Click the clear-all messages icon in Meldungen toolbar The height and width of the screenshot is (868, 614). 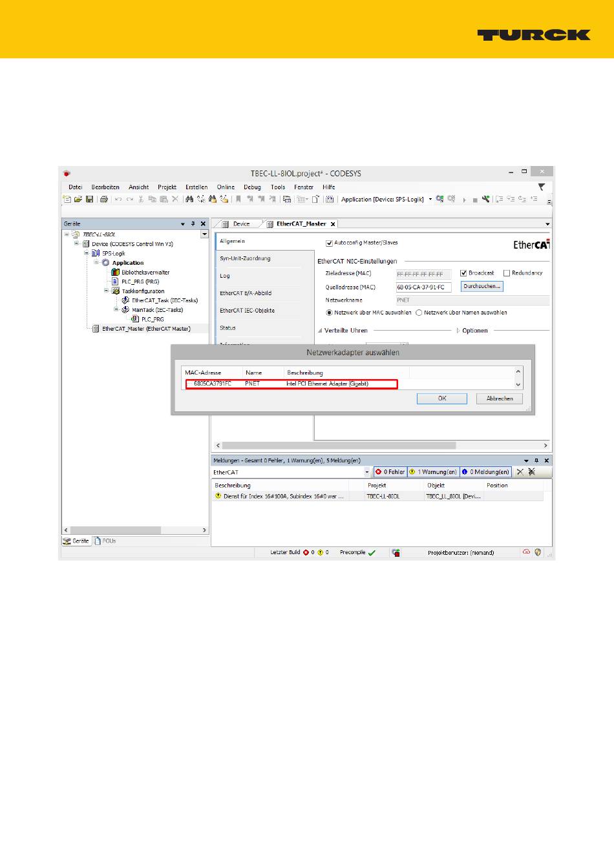(532, 472)
